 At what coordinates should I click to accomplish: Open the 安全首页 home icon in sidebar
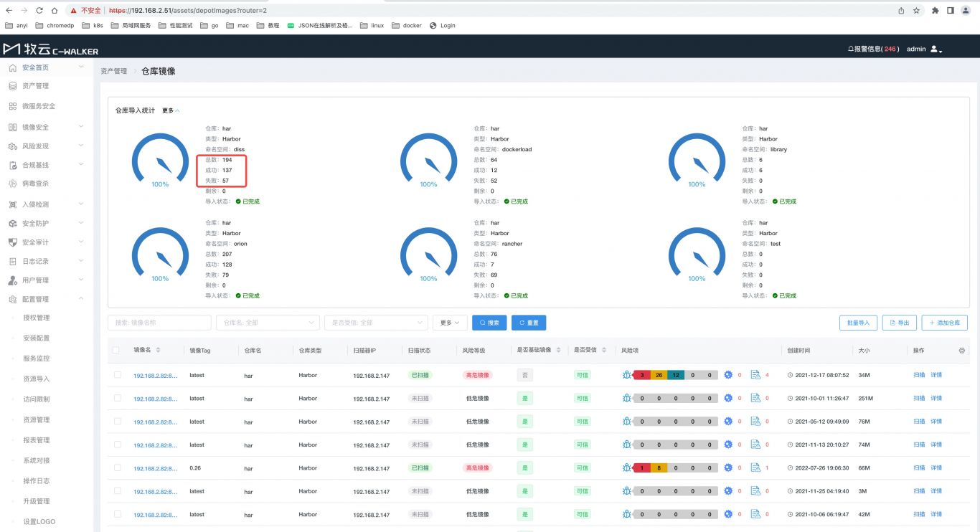(13, 67)
